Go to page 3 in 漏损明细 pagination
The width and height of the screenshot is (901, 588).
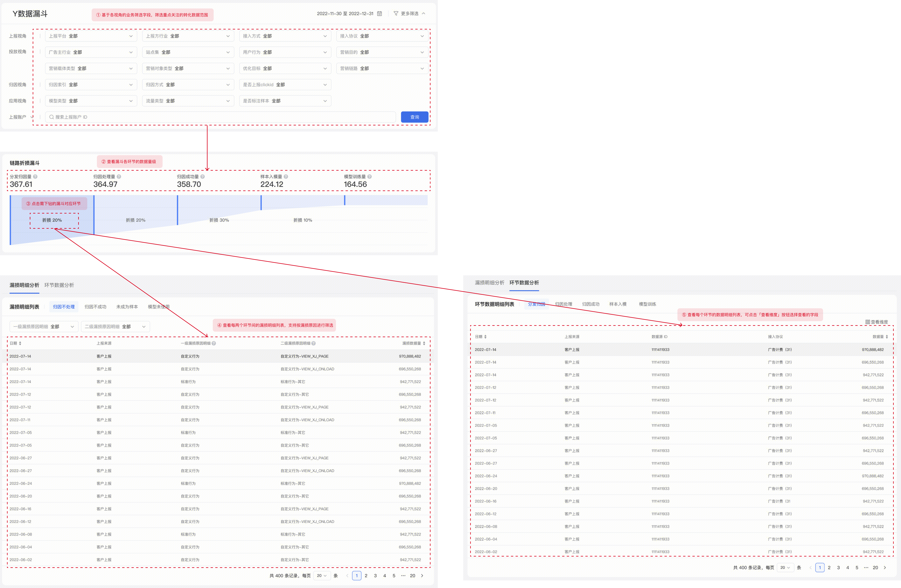click(375, 575)
